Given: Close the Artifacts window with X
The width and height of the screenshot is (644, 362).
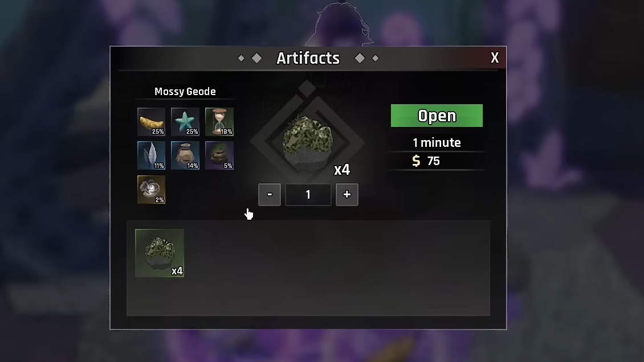Looking at the screenshot, I should (495, 58).
